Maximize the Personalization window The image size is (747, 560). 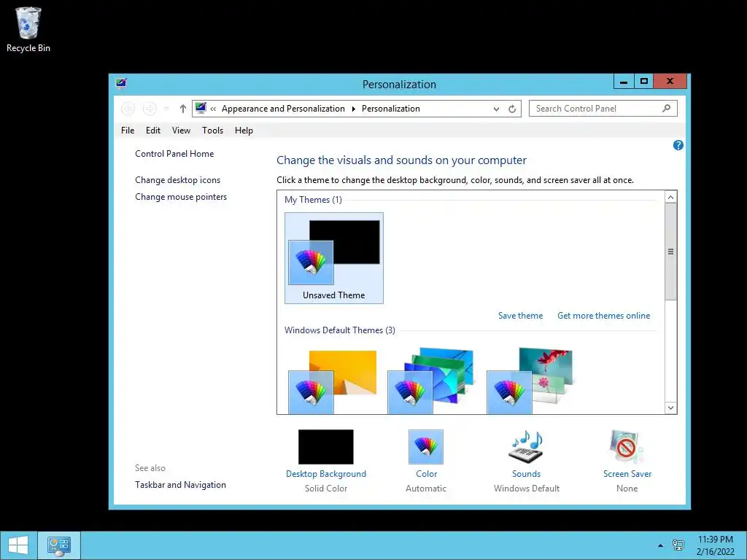pos(643,82)
